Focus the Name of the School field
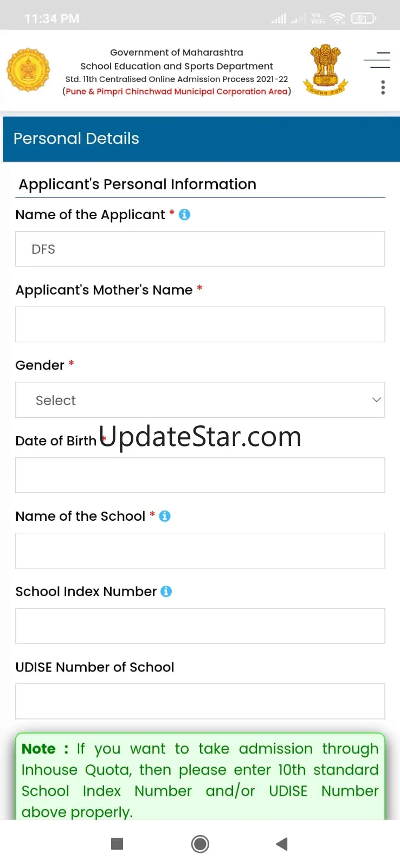This screenshot has width=400, height=868. pos(200,551)
